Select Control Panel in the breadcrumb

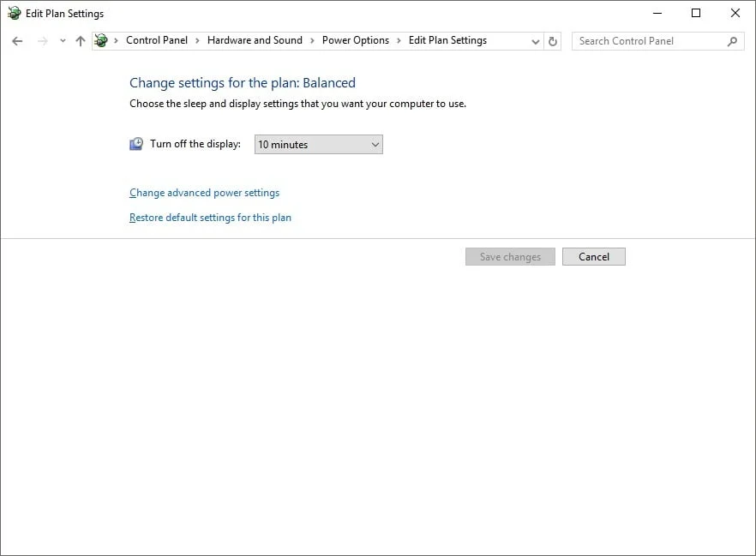[x=157, y=40]
